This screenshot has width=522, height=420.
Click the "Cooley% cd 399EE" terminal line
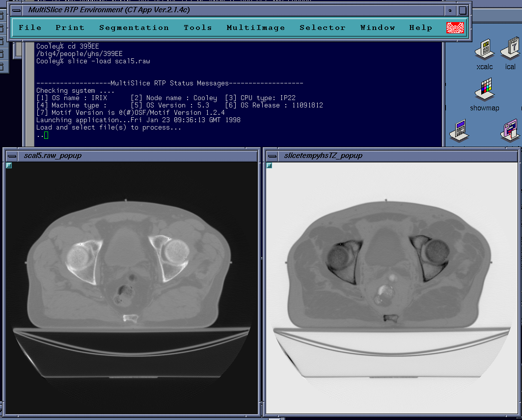tap(68, 46)
